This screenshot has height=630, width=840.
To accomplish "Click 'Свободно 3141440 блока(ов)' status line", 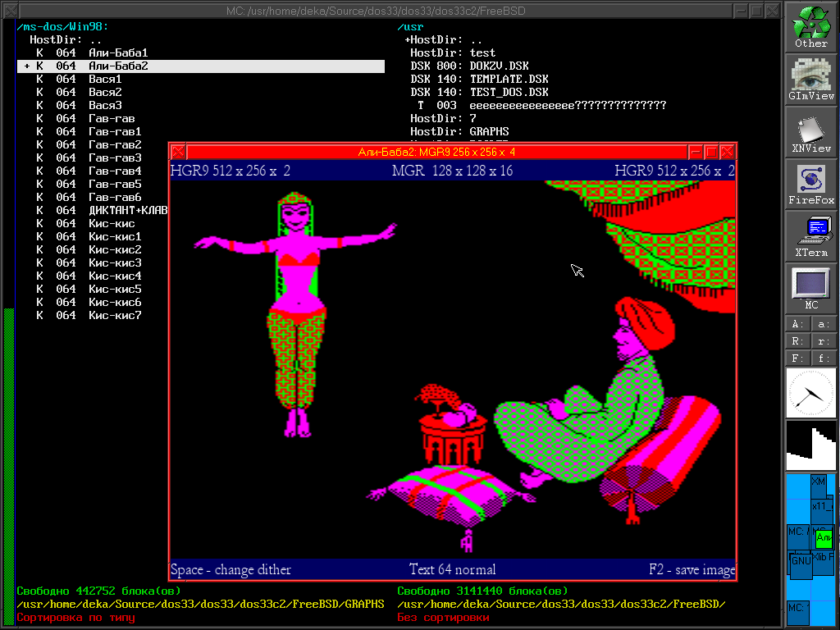I will (x=482, y=591).
